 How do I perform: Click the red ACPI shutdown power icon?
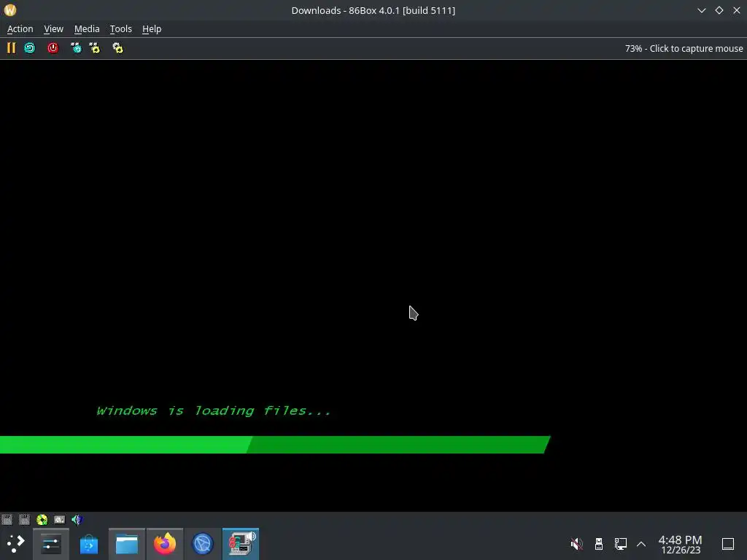pos(53,48)
